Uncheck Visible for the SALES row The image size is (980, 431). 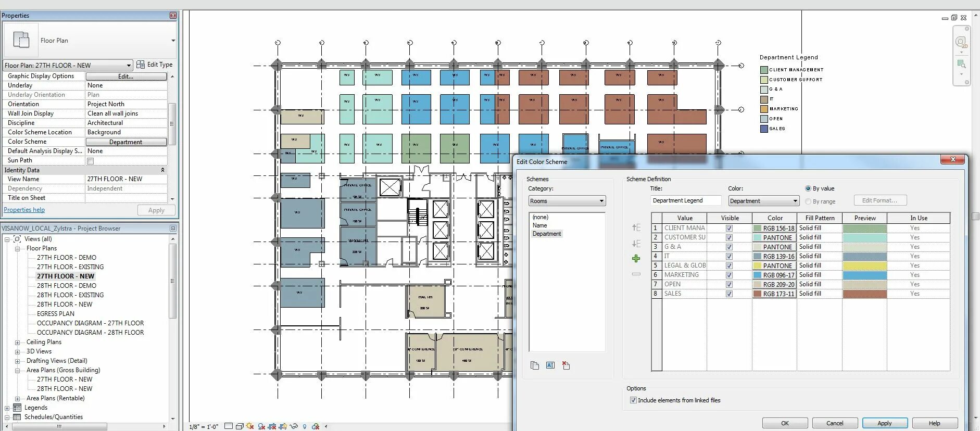[729, 294]
